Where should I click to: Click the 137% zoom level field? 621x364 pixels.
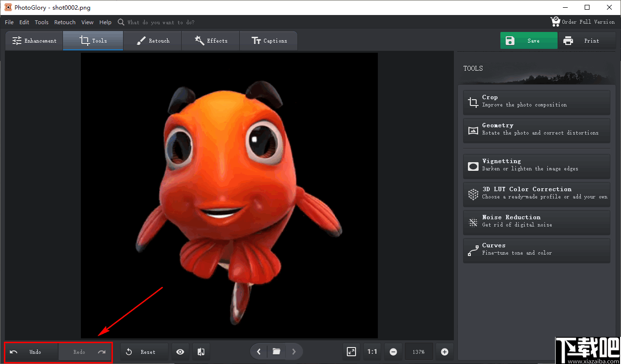[419, 352]
